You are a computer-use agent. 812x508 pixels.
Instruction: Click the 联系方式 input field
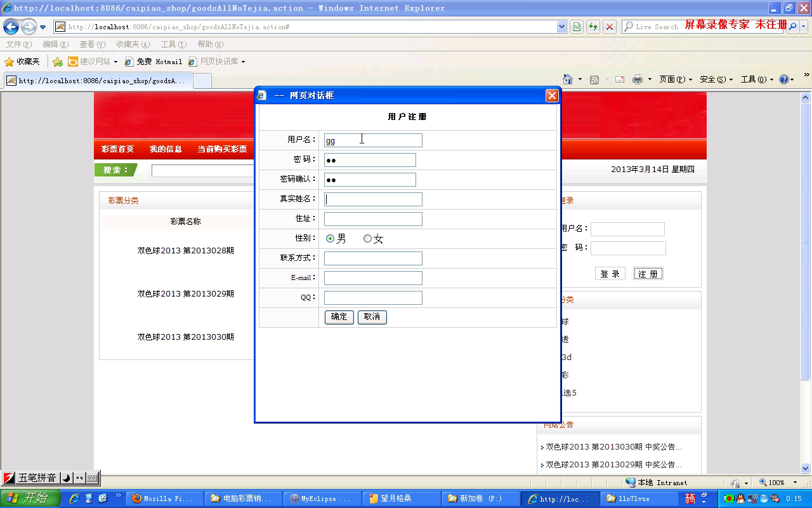(373, 258)
